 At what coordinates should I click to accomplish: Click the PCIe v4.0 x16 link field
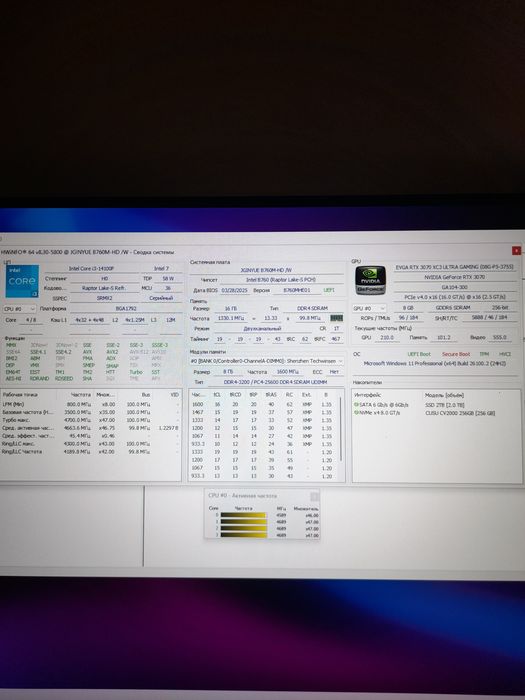click(x=454, y=297)
